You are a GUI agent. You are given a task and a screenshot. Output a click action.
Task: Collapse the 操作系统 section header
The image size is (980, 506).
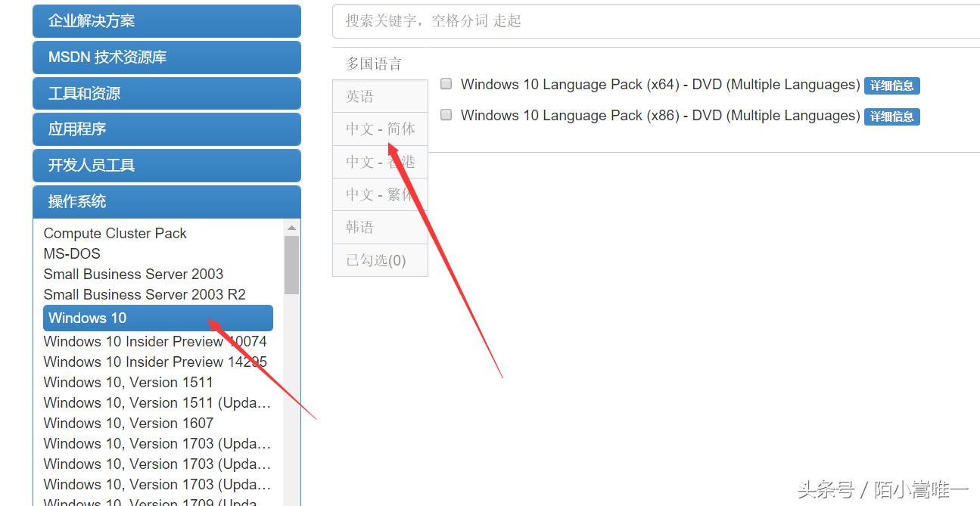[166, 202]
